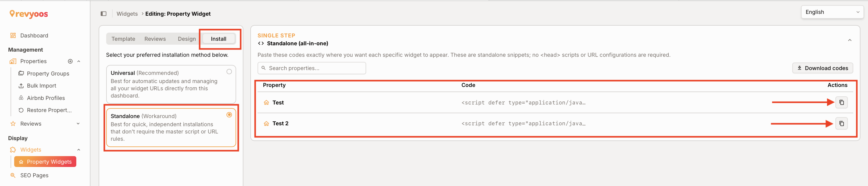Focus the Search properties input field
This screenshot has width=868, height=186.
[x=312, y=68]
